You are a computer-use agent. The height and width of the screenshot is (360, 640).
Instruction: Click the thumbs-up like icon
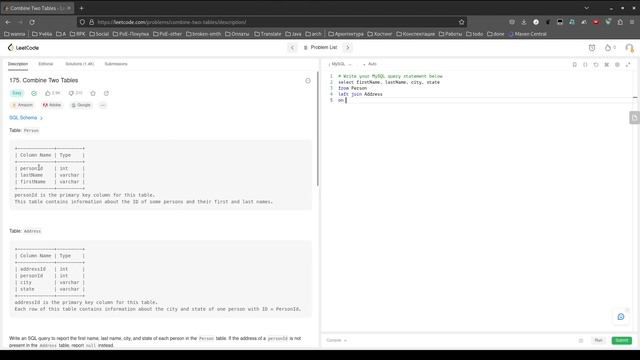[48, 93]
